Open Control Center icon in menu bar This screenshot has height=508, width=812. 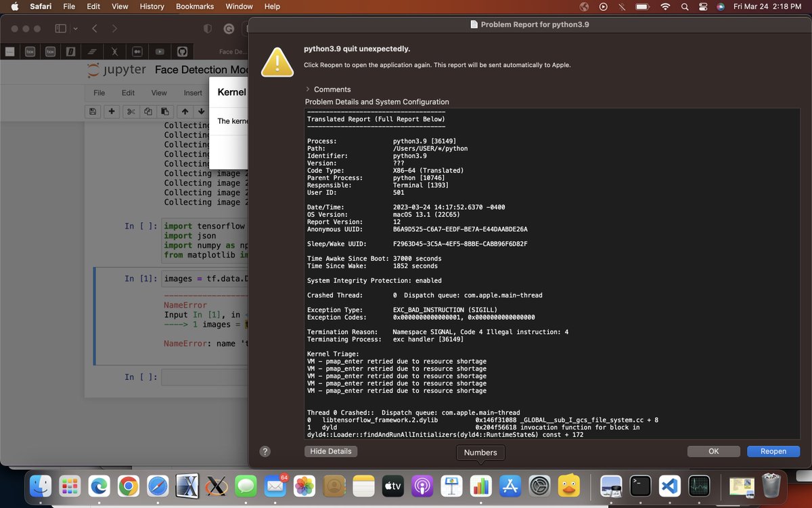coord(702,6)
